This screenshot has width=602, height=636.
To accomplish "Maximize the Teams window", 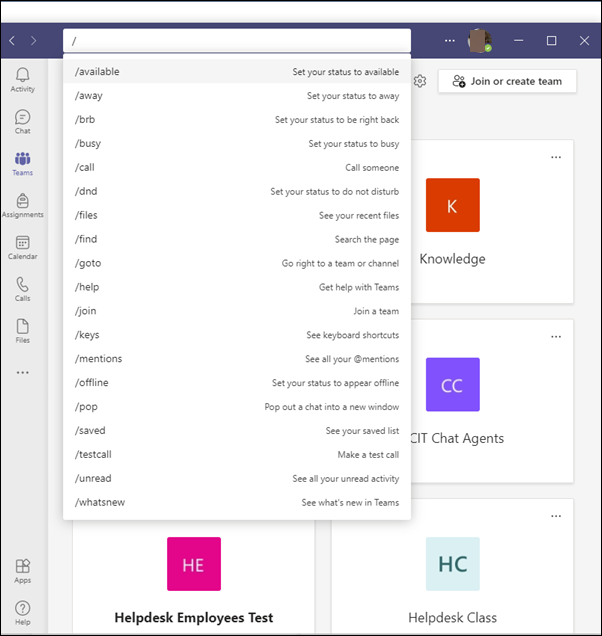I will 551,41.
